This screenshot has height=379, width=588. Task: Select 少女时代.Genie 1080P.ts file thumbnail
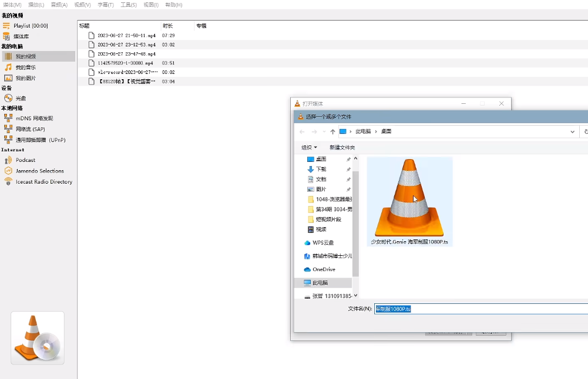(x=409, y=201)
